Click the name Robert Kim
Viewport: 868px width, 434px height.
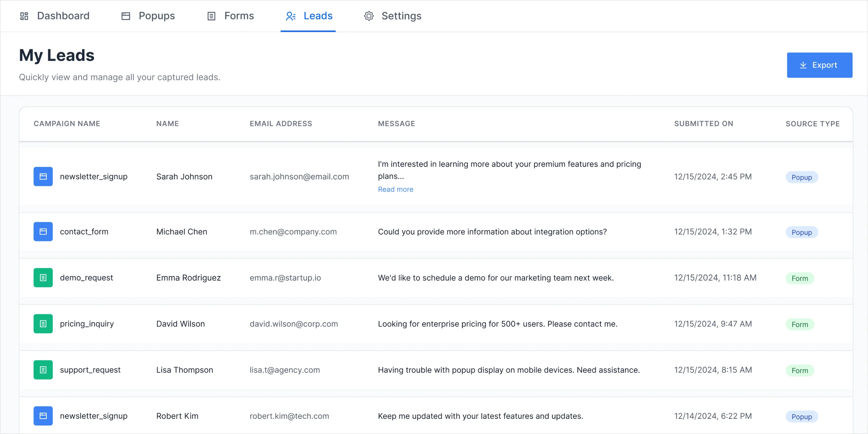point(177,416)
